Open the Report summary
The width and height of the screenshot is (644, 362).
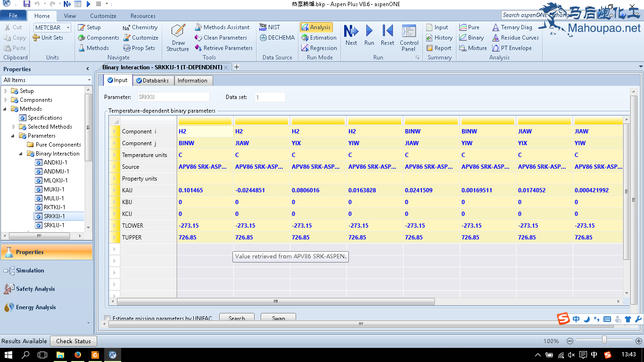click(x=438, y=48)
